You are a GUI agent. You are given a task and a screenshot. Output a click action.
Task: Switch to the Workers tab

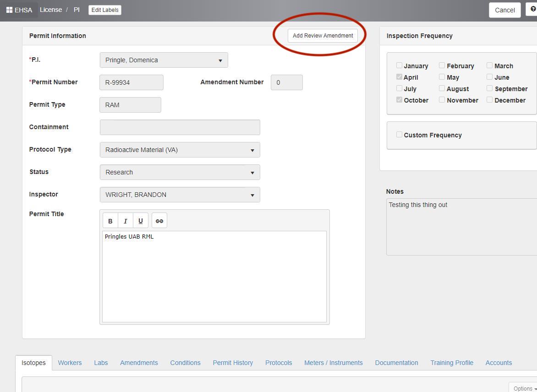click(x=70, y=363)
